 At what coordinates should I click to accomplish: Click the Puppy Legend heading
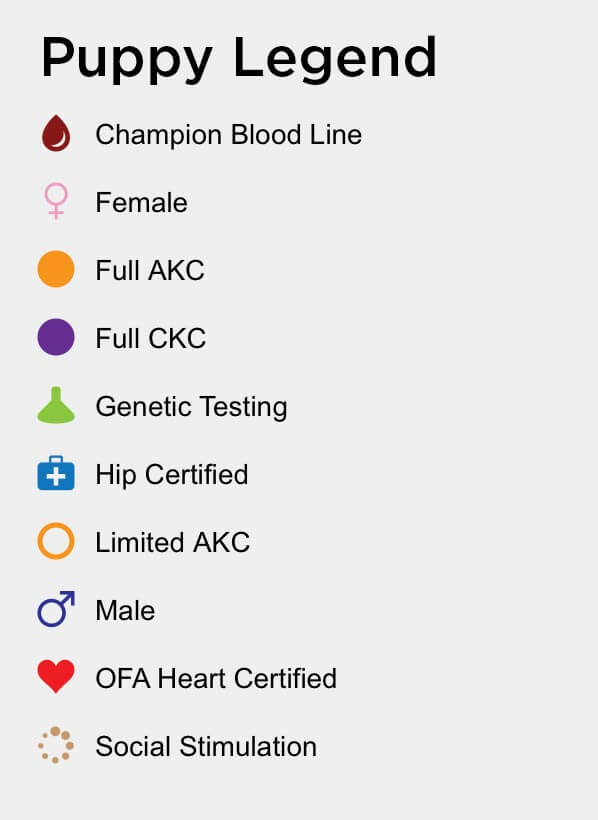[239, 59]
